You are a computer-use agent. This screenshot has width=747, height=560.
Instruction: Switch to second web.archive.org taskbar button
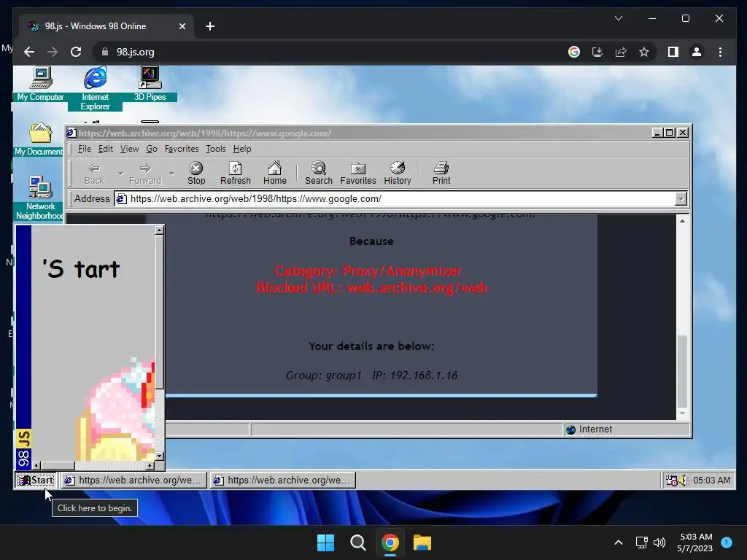pyautogui.click(x=283, y=480)
